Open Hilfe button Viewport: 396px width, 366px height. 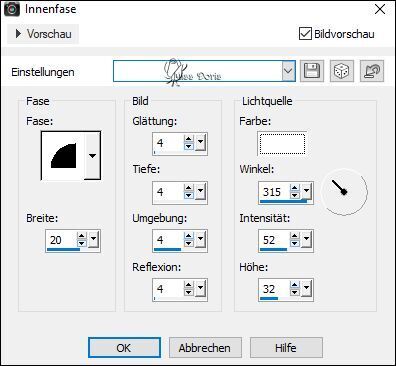286,348
